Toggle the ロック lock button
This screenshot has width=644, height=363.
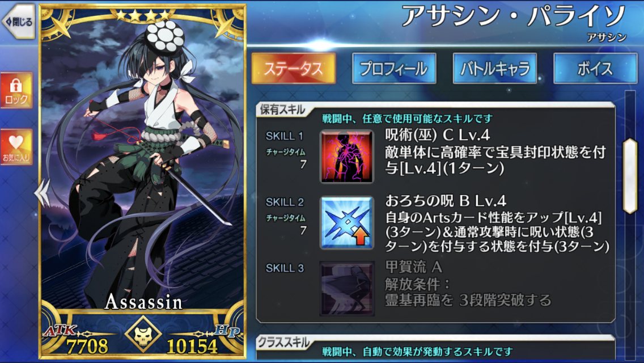pyautogui.click(x=16, y=90)
